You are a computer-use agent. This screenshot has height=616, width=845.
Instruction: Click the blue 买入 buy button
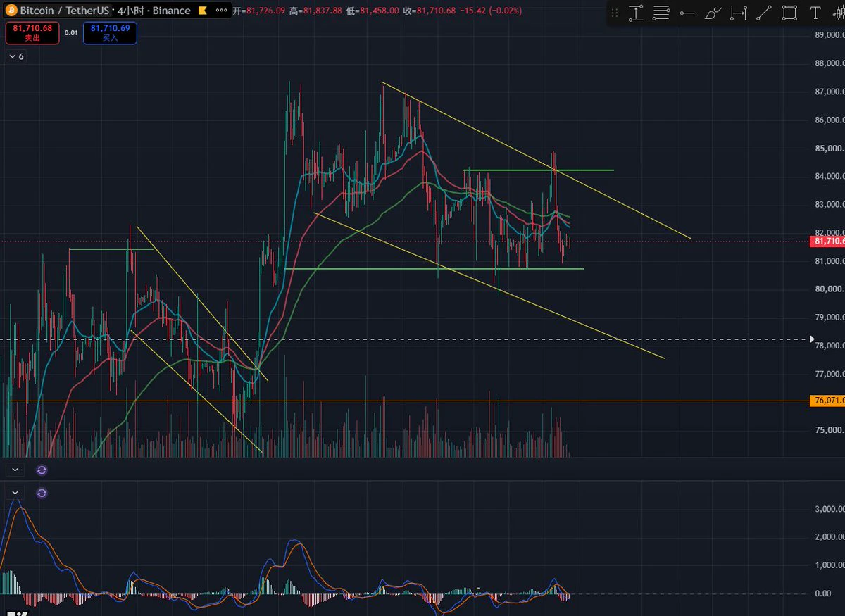coord(110,33)
